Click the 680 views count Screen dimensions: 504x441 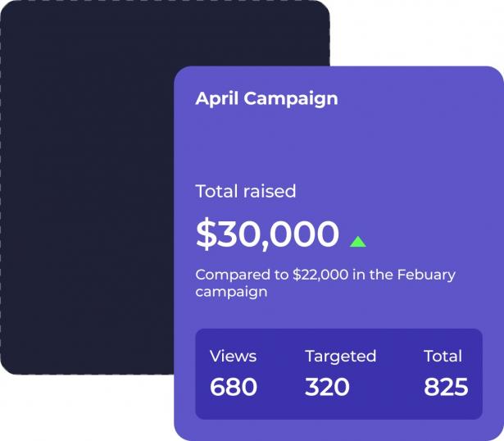[x=234, y=387]
